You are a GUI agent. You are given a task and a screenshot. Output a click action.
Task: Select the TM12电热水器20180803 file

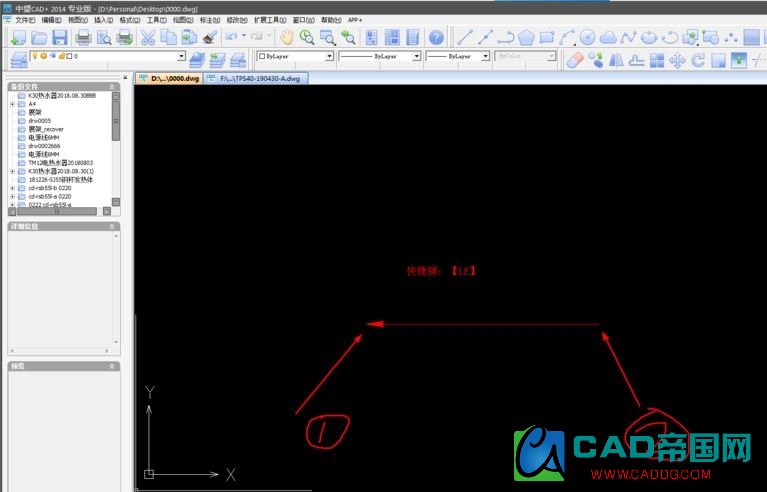pos(60,163)
